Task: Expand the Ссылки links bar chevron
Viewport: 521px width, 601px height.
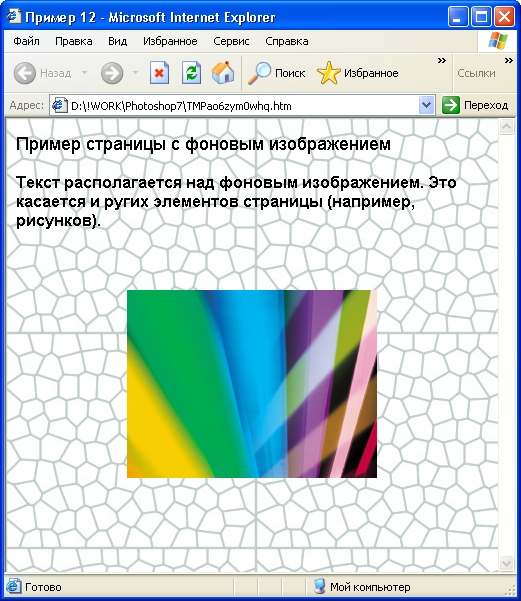Action: pos(509,61)
